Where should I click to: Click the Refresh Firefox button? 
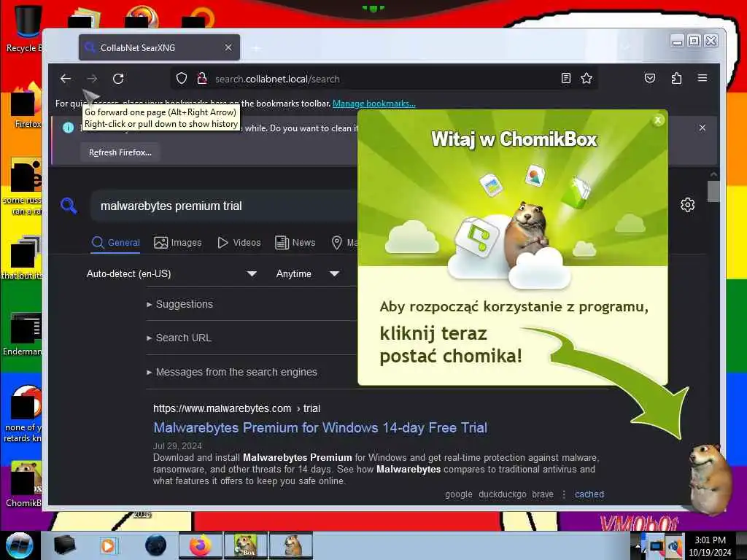pyautogui.click(x=120, y=152)
